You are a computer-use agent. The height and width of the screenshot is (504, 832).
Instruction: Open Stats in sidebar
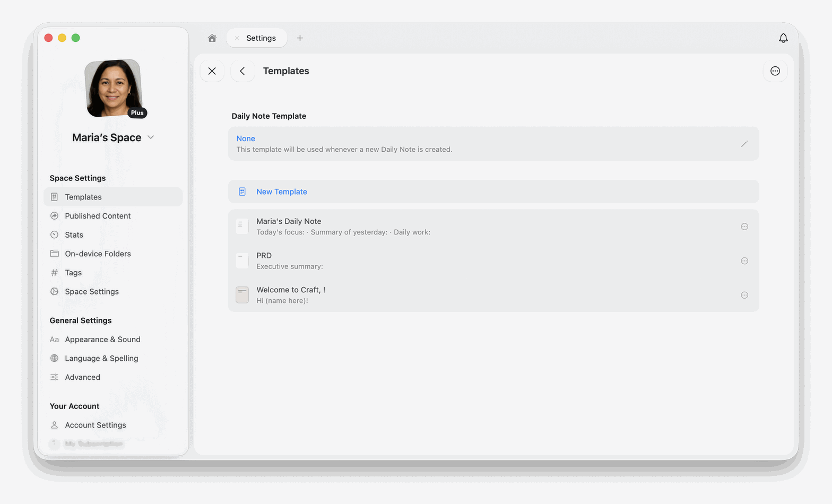coord(113,235)
